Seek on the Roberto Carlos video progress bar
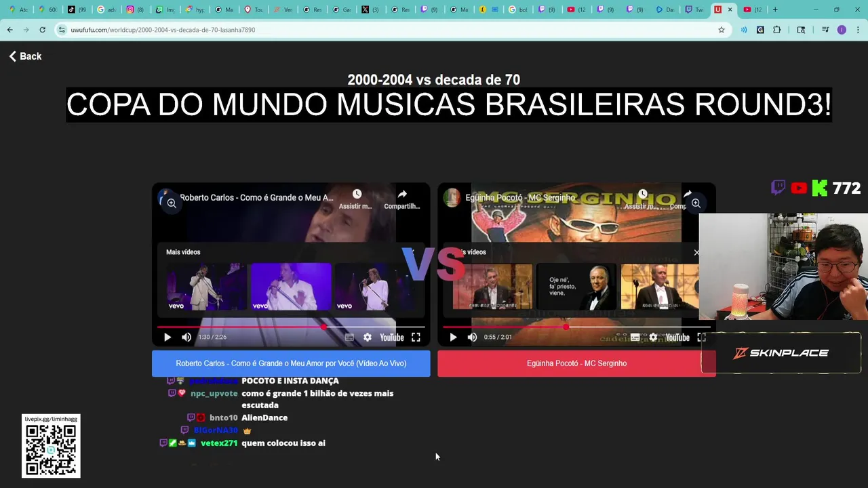Viewport: 868px width, 488px height. pyautogui.click(x=291, y=327)
